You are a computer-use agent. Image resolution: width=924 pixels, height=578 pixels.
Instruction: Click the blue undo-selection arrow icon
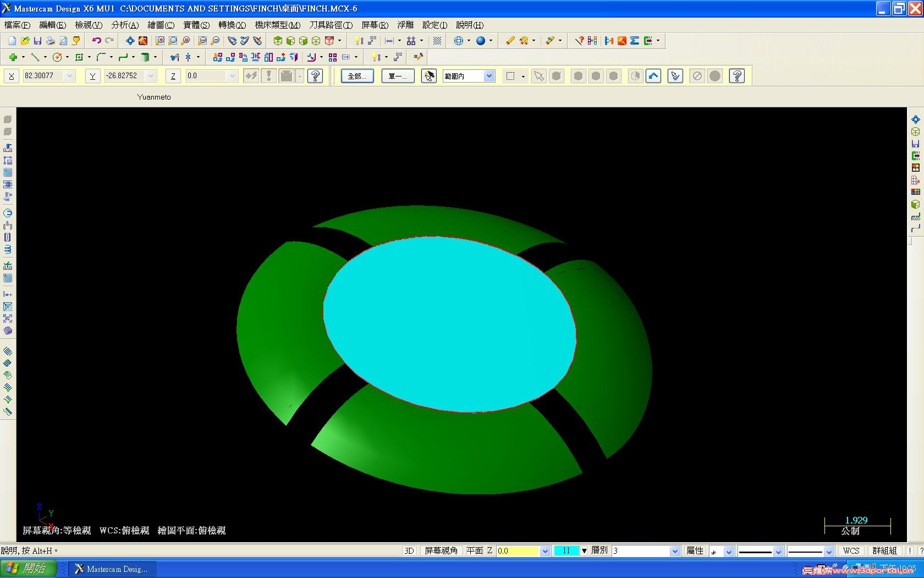click(653, 76)
